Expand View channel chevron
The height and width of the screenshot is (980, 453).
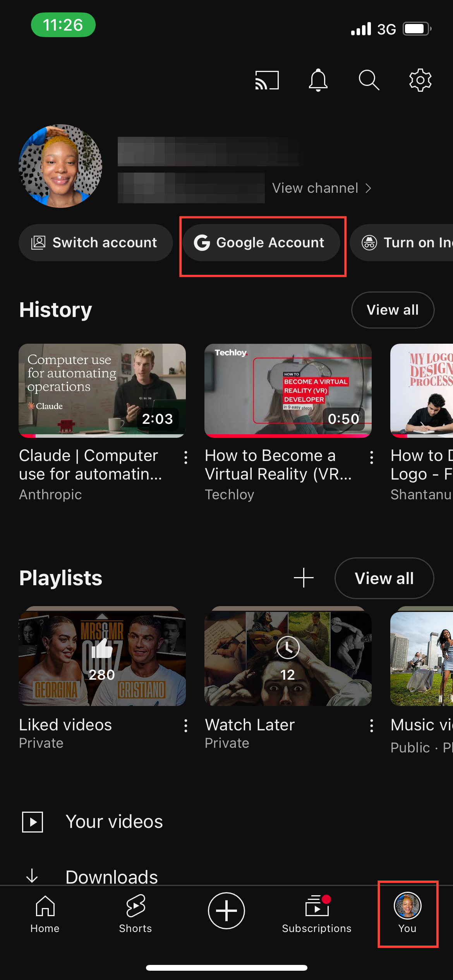click(x=368, y=188)
